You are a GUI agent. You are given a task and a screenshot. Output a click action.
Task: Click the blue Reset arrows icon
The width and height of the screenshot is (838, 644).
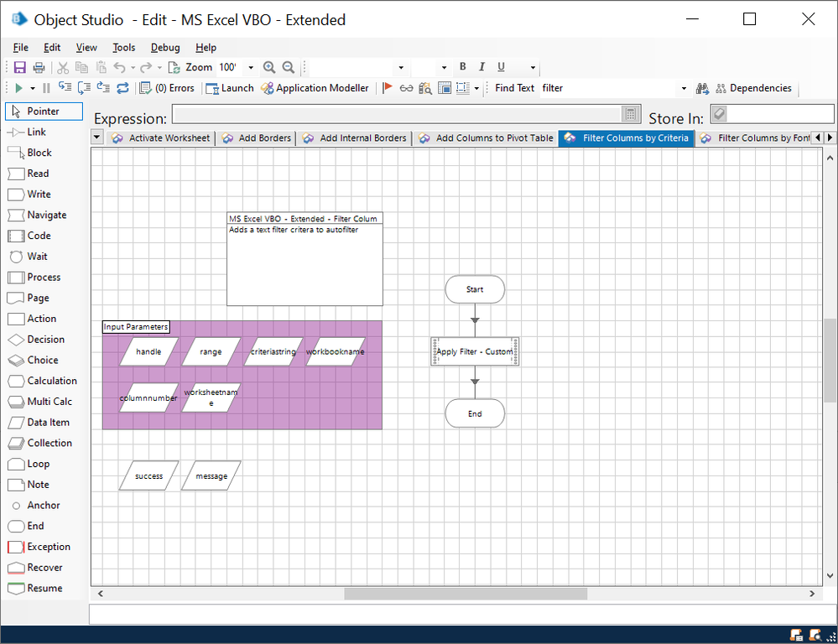tap(123, 88)
